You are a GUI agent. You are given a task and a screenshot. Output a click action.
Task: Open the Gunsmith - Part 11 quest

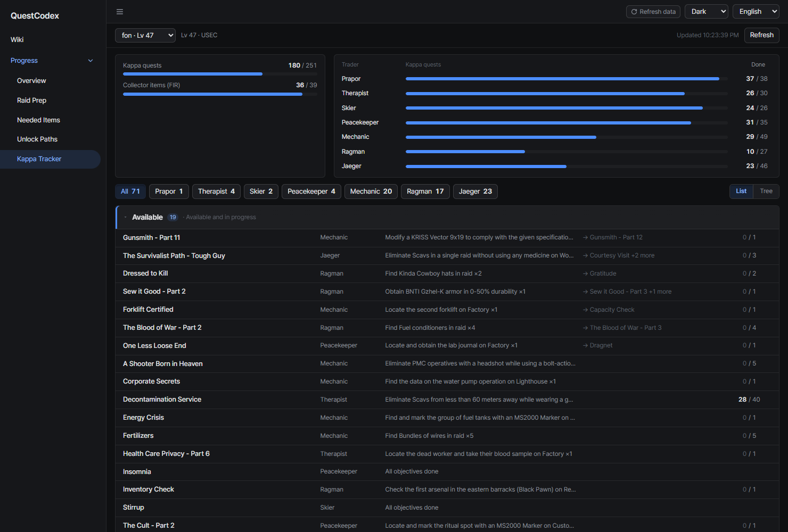(151, 238)
